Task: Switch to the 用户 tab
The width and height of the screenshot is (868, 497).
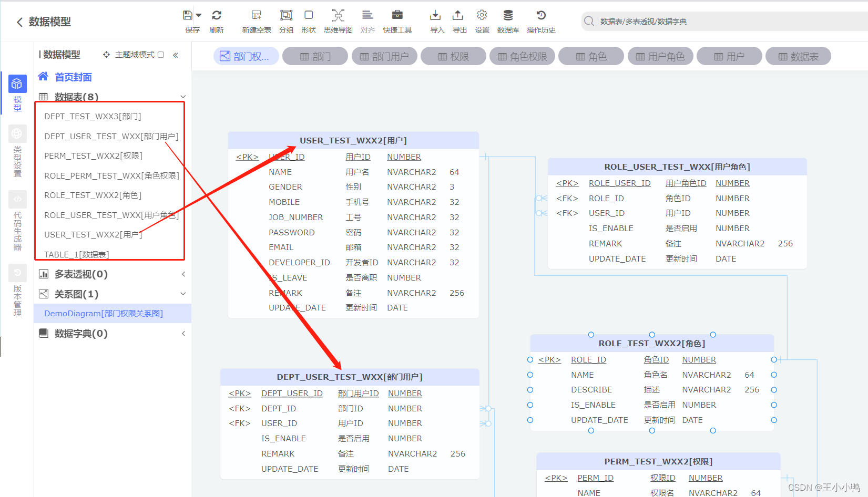Action: 729,56
